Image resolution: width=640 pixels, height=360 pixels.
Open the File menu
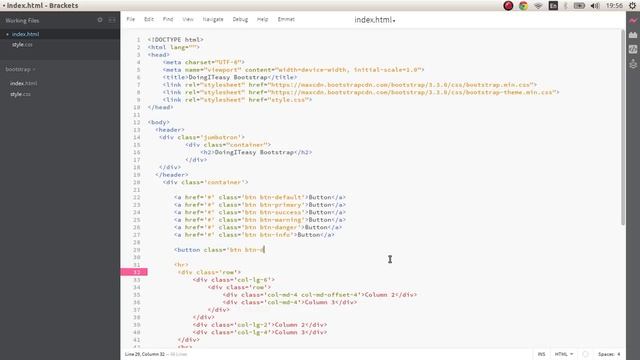(131, 19)
